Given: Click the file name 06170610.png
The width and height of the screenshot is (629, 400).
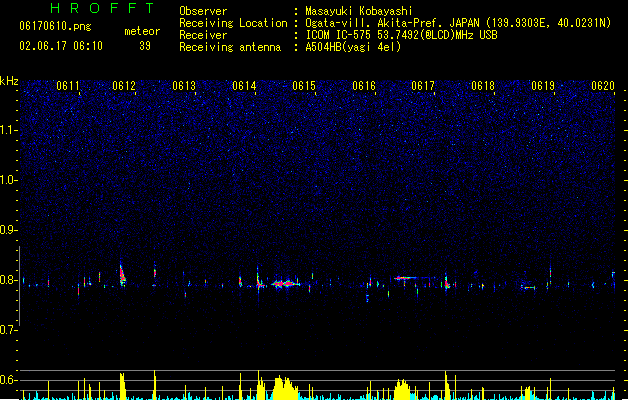Looking at the screenshot, I should 55,26.
